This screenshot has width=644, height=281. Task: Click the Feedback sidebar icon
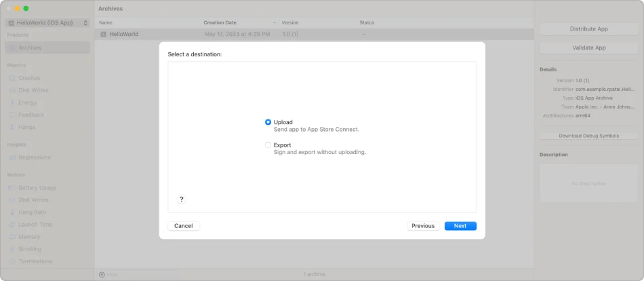[x=12, y=115]
